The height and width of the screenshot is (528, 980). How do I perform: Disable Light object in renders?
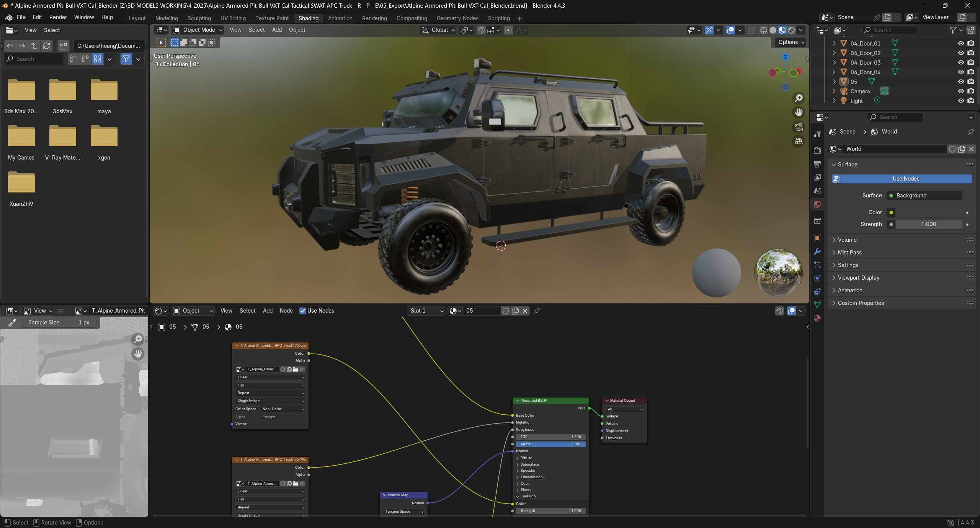coord(971,101)
